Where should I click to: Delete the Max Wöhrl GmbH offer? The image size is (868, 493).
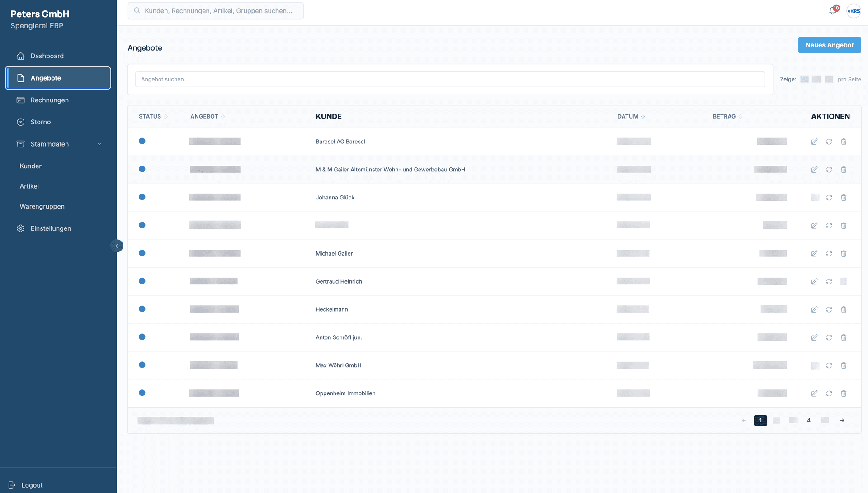[844, 365]
